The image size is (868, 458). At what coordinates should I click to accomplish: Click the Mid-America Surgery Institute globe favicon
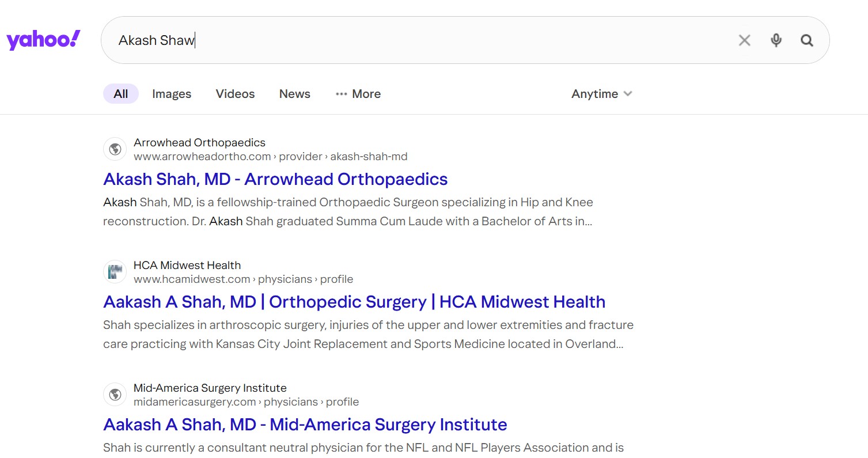115,395
